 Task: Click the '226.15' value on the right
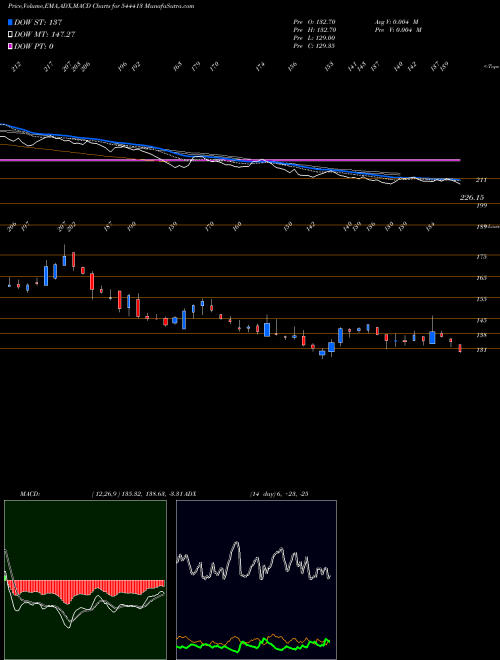click(x=472, y=197)
